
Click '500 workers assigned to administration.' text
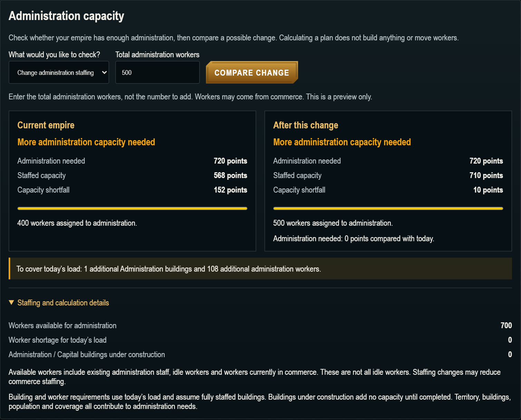[333, 223]
